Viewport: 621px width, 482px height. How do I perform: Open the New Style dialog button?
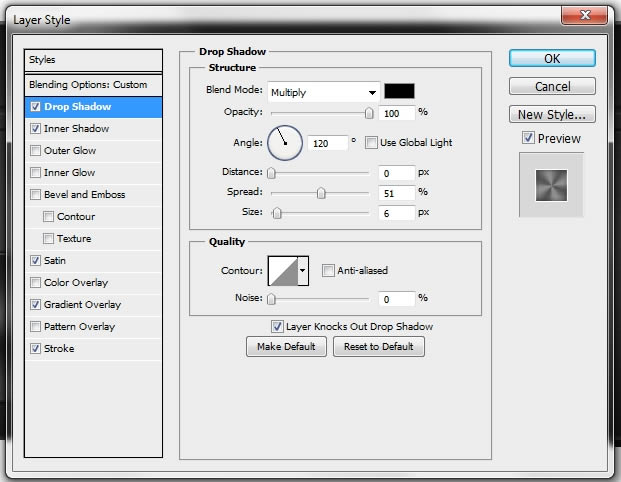(552, 114)
